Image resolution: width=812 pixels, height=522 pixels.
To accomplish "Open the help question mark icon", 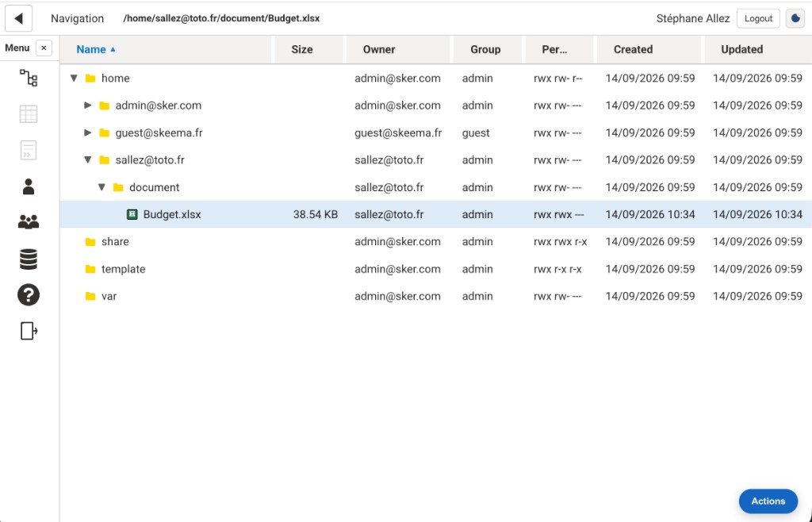I will pos(29,295).
